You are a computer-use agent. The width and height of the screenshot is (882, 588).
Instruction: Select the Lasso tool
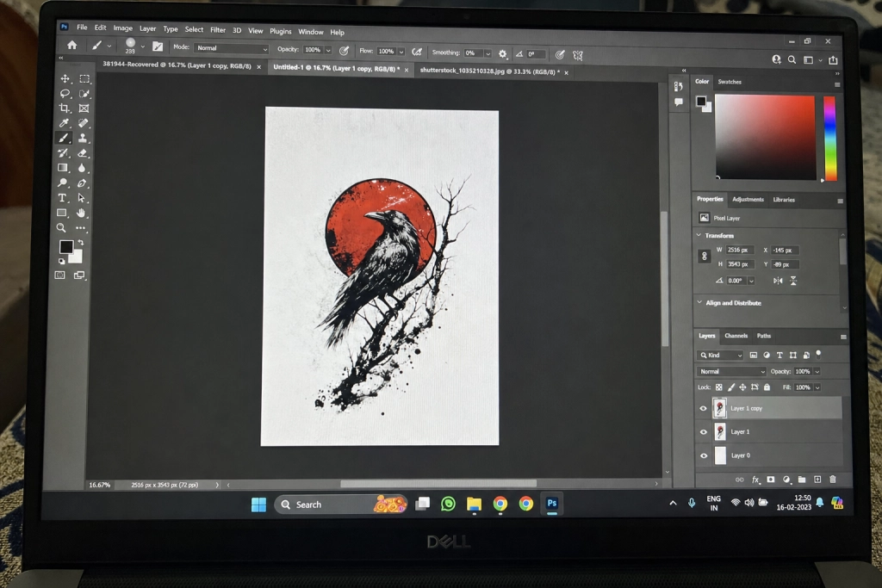pos(65,93)
